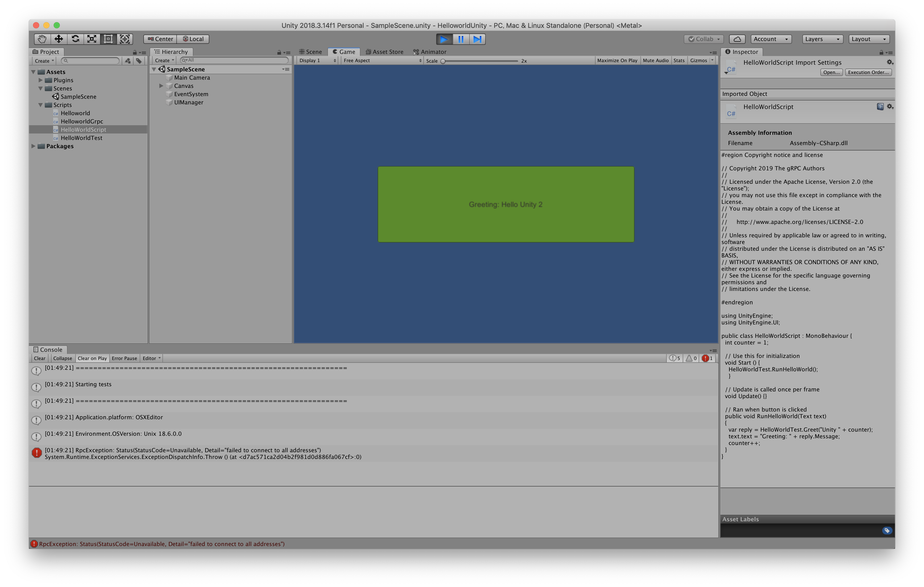Adjust the Game view Scale slider

tap(443, 61)
